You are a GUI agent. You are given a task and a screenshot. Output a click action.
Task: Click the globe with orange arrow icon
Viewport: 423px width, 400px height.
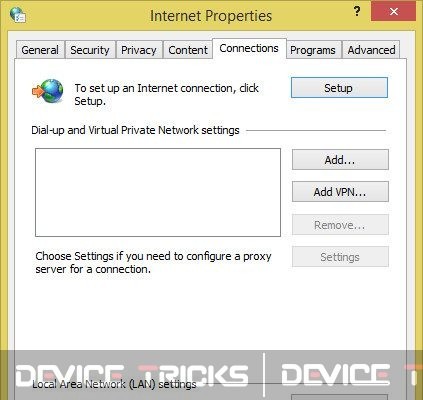coord(48,91)
